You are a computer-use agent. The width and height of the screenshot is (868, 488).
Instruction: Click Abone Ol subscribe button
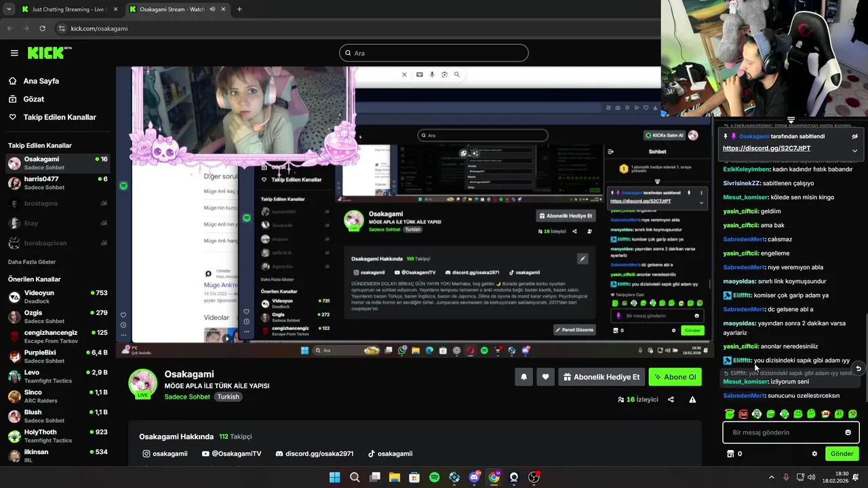(x=675, y=377)
